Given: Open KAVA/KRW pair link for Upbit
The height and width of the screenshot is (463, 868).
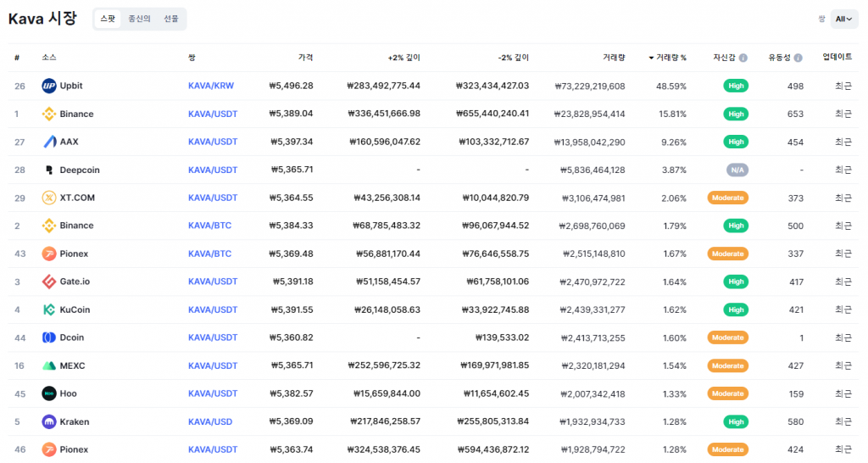Looking at the screenshot, I should [211, 86].
